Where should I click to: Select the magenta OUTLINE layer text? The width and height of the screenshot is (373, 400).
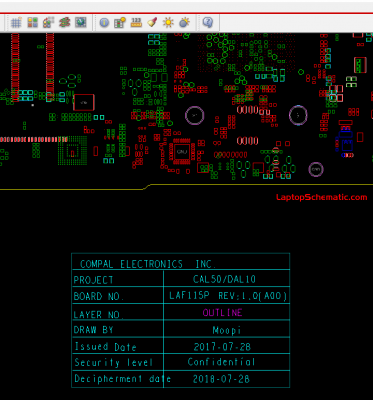(223, 313)
